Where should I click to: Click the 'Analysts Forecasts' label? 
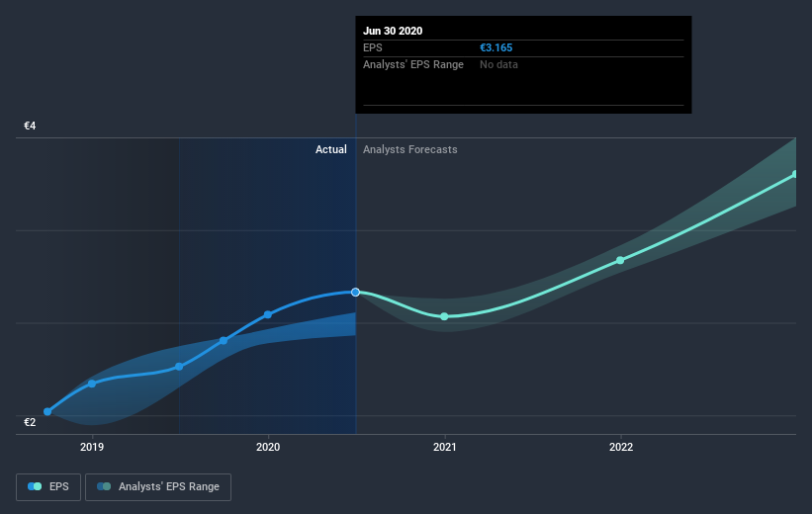410,149
